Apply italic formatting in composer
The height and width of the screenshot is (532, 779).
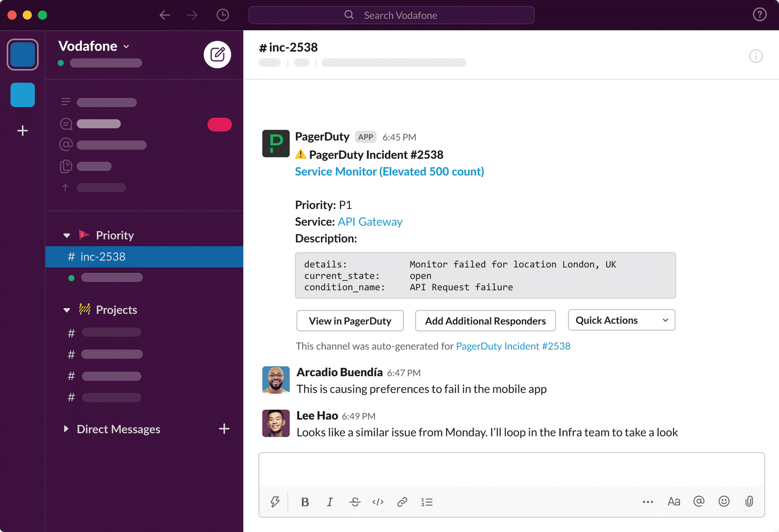(x=330, y=502)
